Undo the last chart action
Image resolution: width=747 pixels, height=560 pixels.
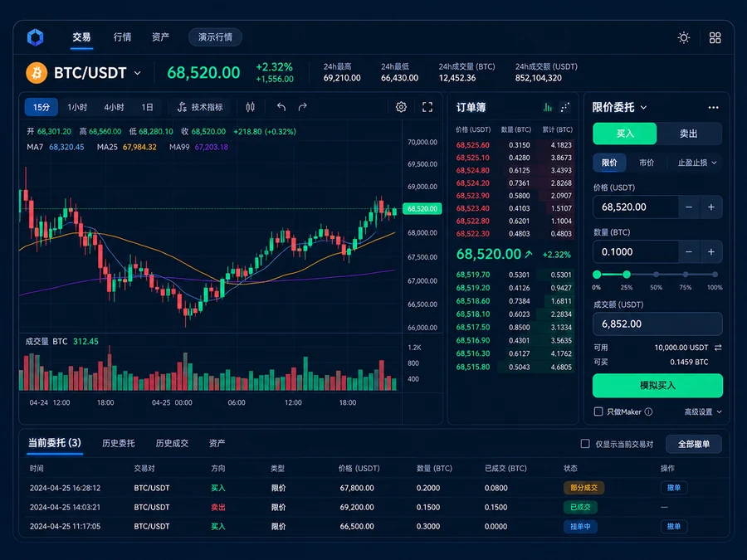(281, 107)
